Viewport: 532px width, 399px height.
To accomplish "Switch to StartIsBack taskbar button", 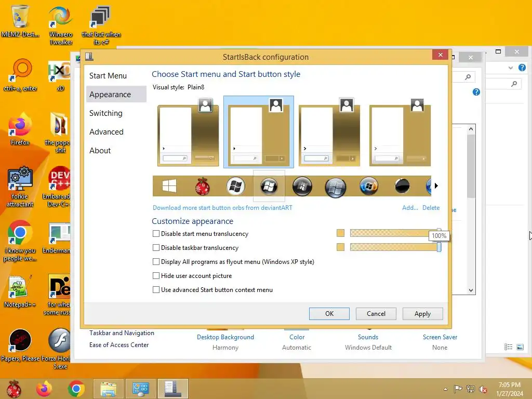I will (172, 389).
